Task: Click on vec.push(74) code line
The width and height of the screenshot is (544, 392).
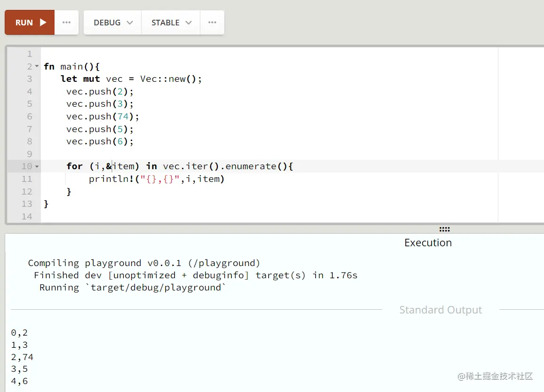Action: pos(102,117)
